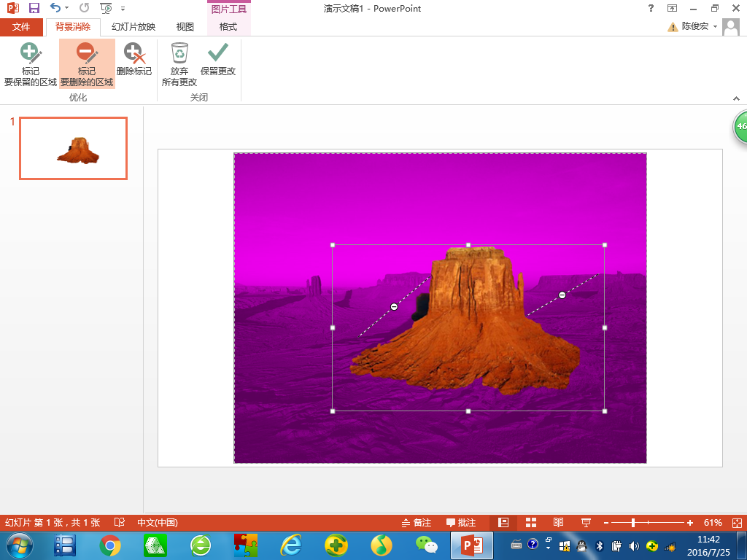Switch to Slide Sorter view
Screen dimensions: 747x560
(x=531, y=522)
